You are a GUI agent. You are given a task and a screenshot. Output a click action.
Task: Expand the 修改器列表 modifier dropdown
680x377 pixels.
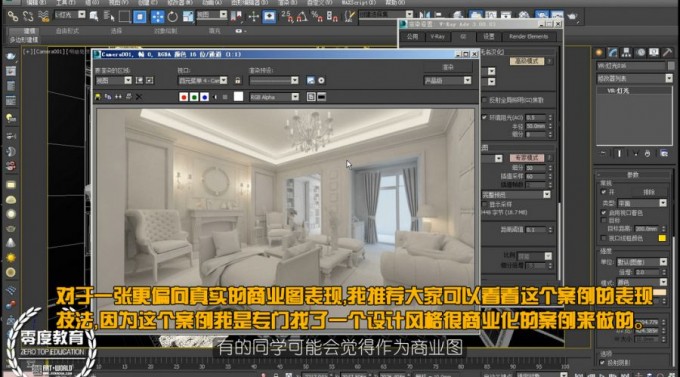[x=634, y=79]
